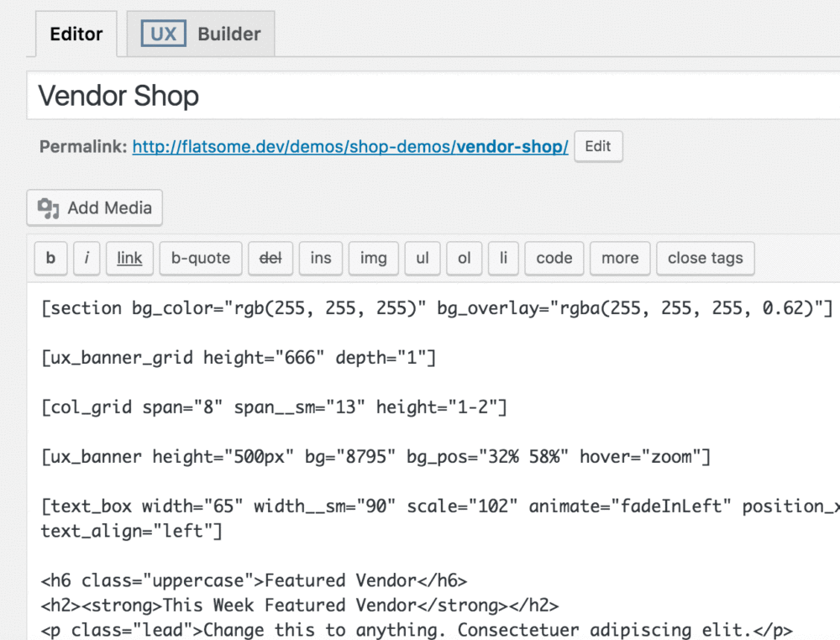Insert unordered list with ul button
This screenshot has height=640, width=840.
click(422, 259)
